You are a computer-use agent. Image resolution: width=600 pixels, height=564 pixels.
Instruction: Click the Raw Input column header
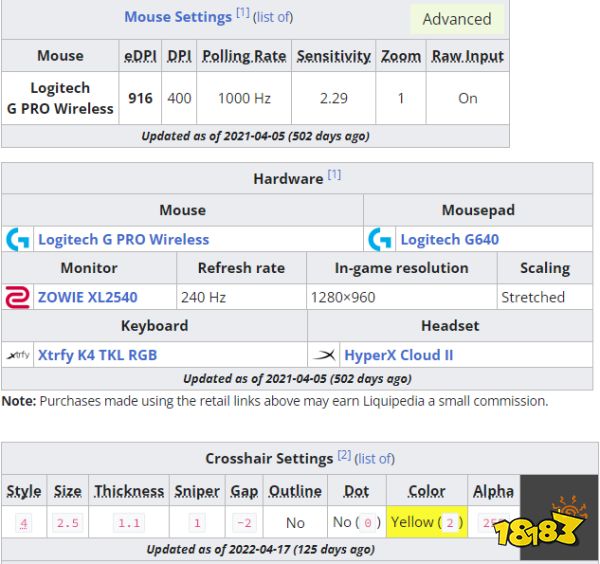click(x=468, y=56)
